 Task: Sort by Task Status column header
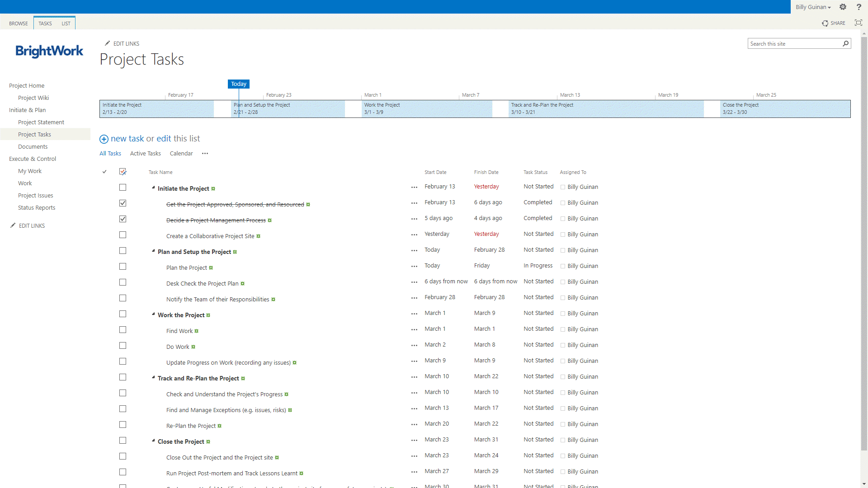pos(536,172)
